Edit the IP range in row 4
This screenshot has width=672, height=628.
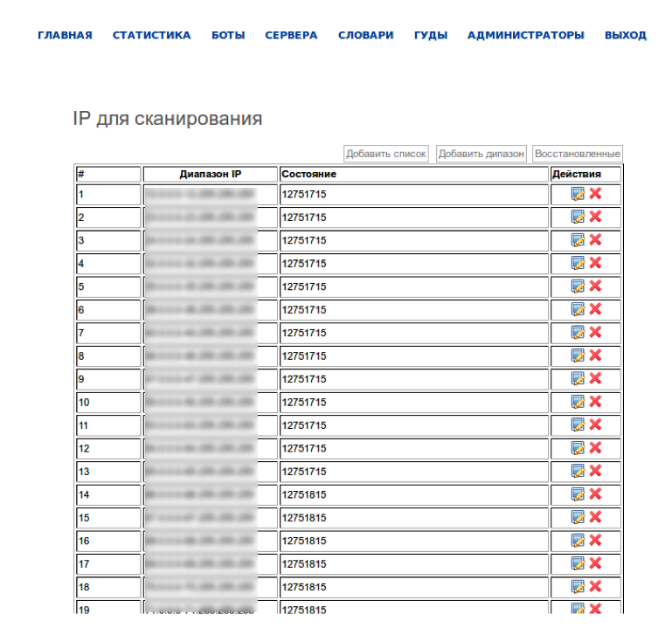tap(578, 263)
